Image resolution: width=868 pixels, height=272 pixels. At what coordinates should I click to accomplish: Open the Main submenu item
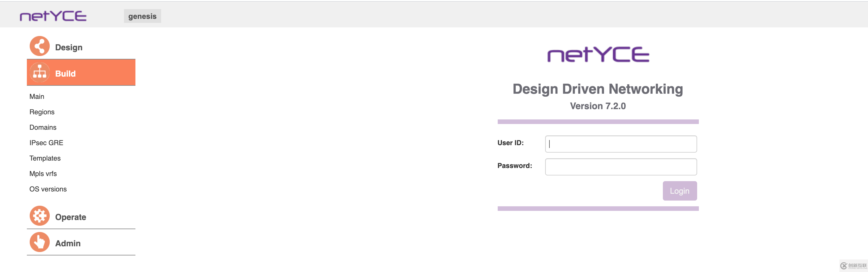[x=37, y=97]
